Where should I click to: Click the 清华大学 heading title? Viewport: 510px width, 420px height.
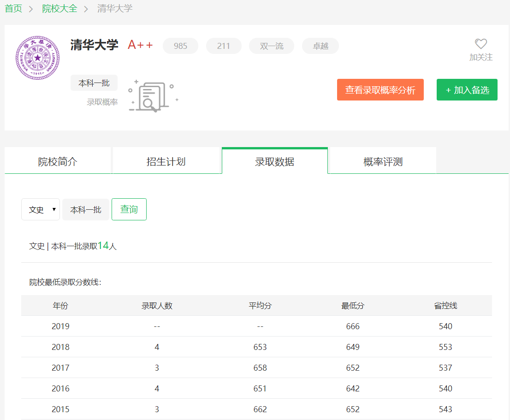click(95, 45)
